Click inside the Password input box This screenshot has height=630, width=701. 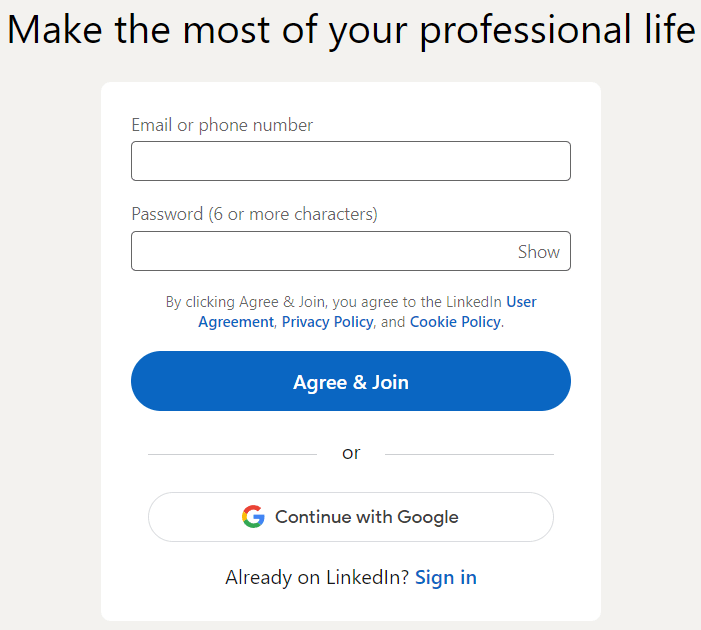pos(322,251)
